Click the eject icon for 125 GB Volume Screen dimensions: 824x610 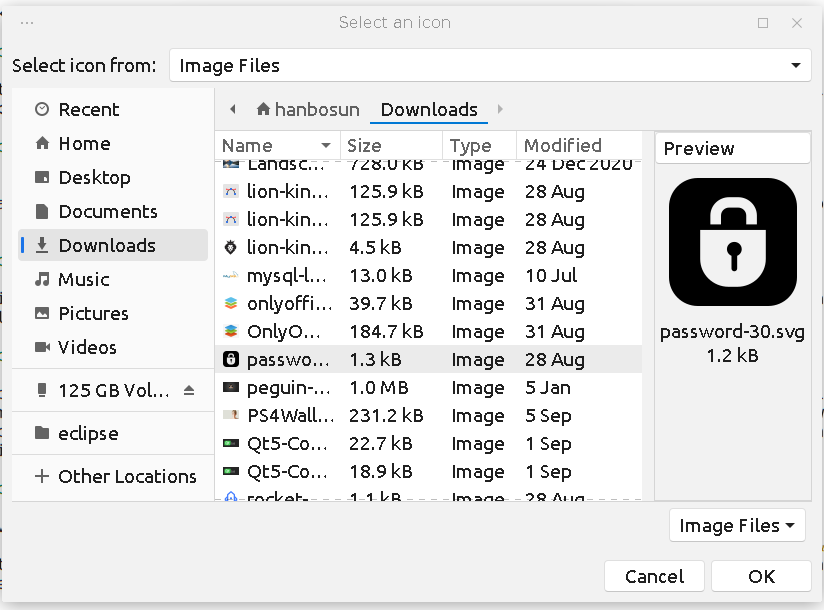click(190, 390)
